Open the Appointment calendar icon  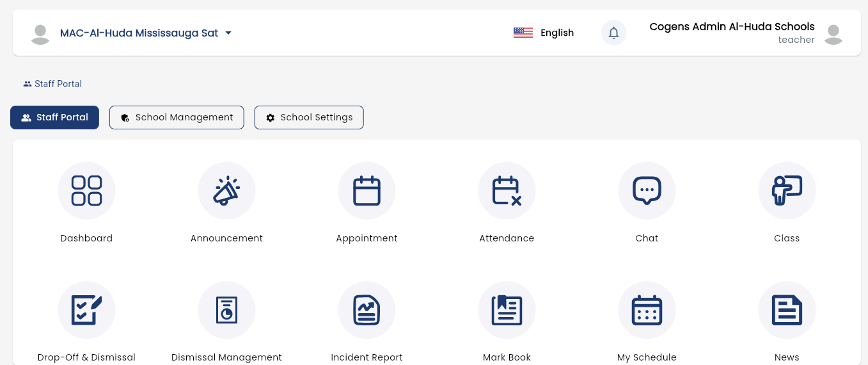[367, 191]
